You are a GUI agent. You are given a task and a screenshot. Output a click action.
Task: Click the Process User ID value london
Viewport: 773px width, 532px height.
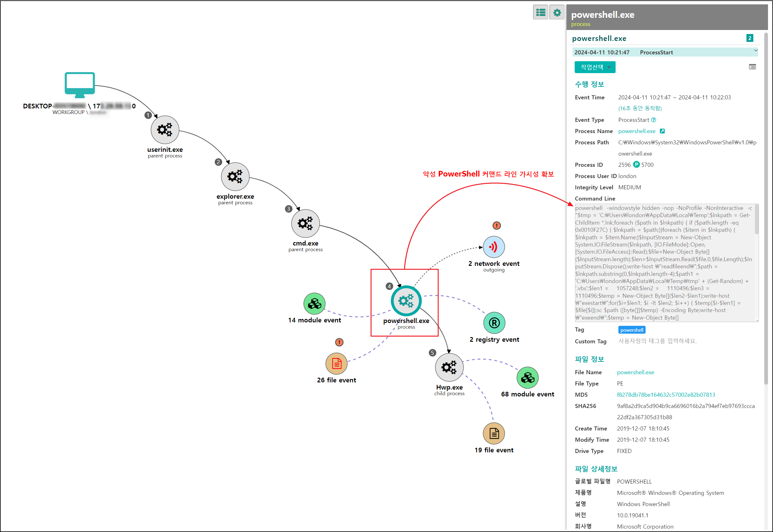click(627, 176)
